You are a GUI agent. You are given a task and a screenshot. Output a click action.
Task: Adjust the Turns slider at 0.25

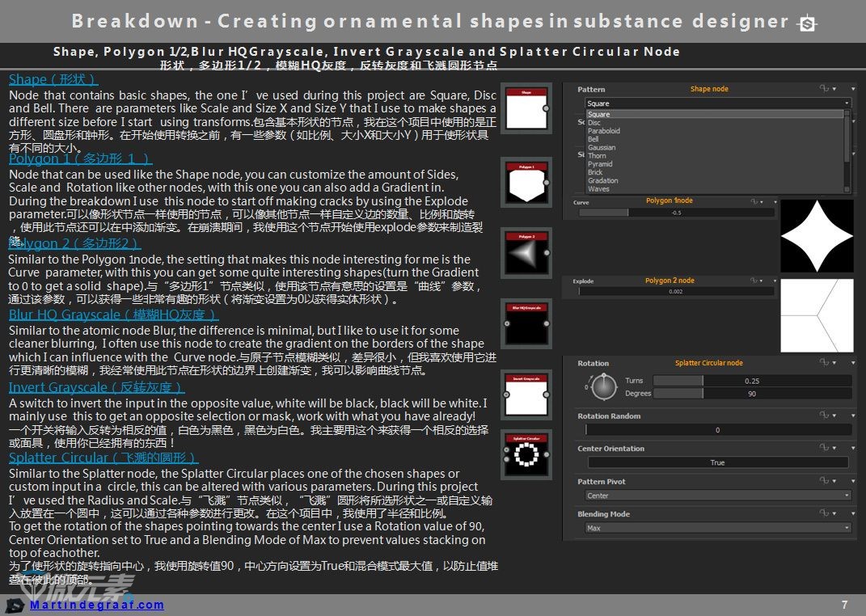click(x=752, y=381)
